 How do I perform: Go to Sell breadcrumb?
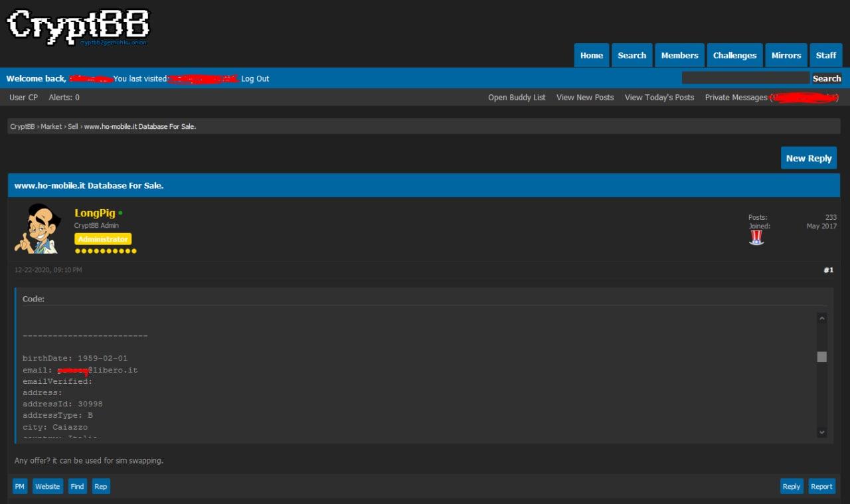click(73, 126)
